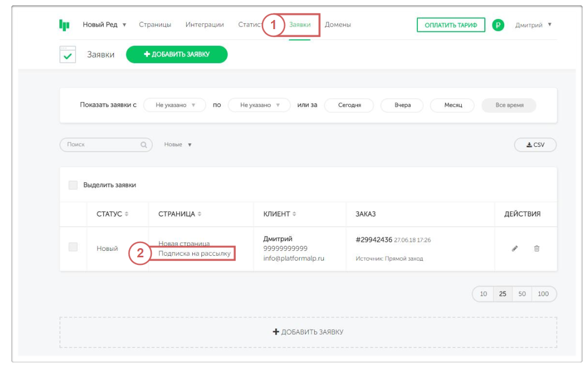
Task: Click the Поиск search input field
Action: [x=100, y=145]
